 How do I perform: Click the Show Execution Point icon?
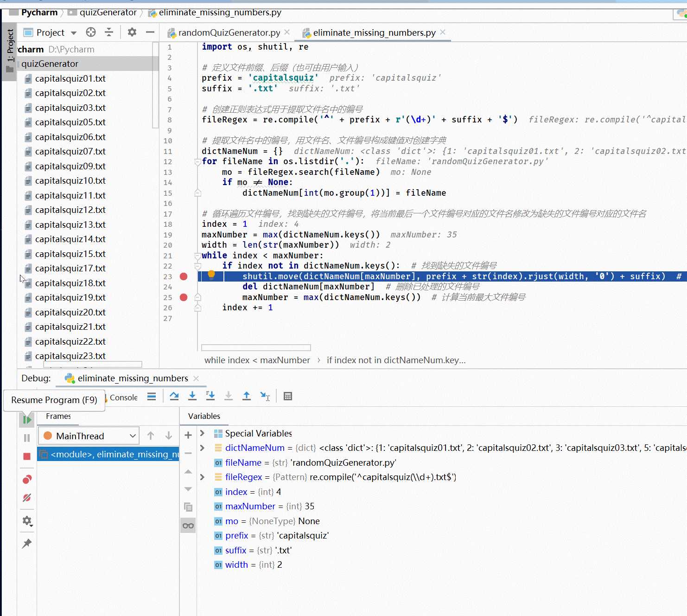[152, 396]
